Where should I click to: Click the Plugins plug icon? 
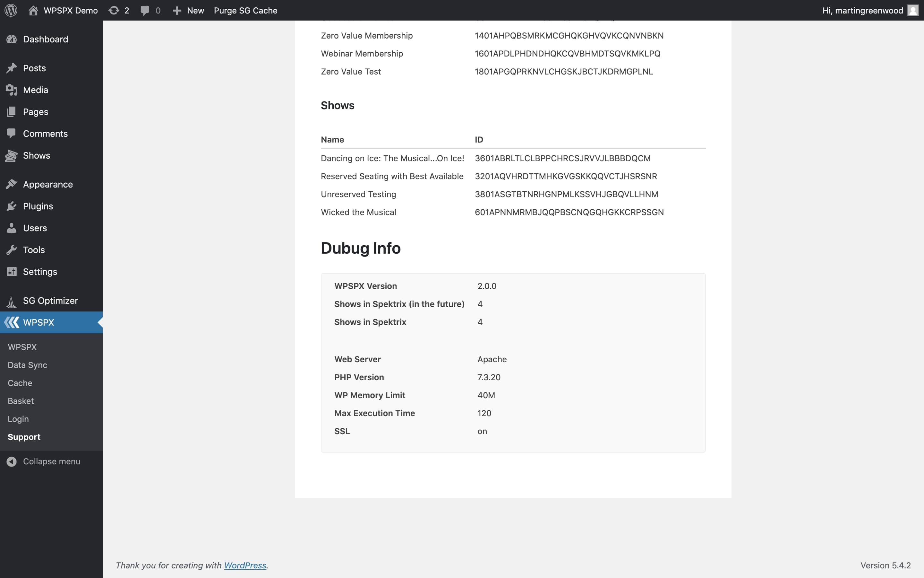tap(12, 206)
